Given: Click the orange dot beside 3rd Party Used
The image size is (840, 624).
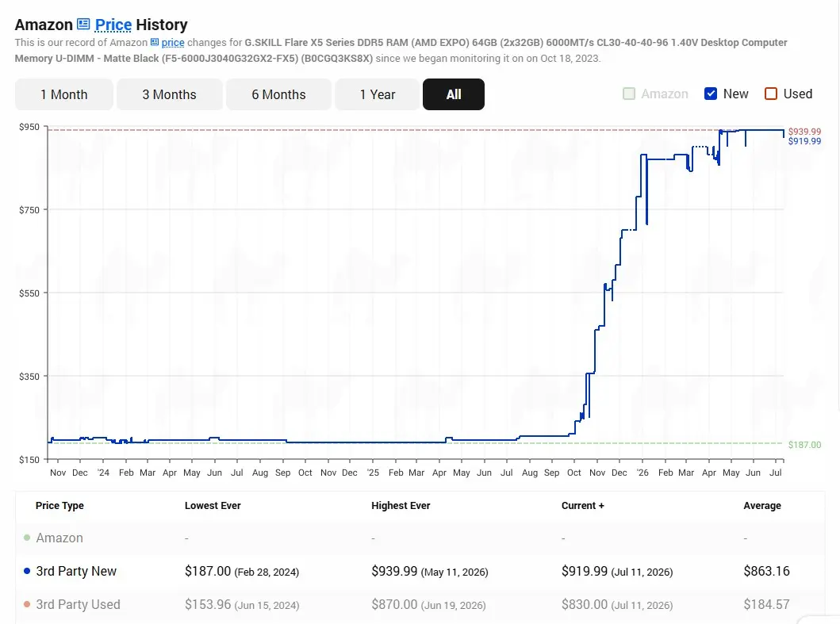Looking at the screenshot, I should (27, 604).
